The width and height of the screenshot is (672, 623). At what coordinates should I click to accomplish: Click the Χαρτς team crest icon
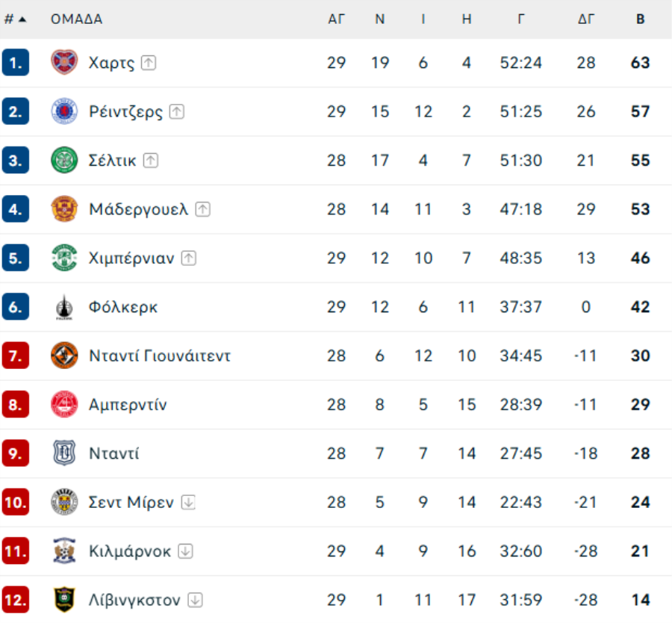pos(64,63)
